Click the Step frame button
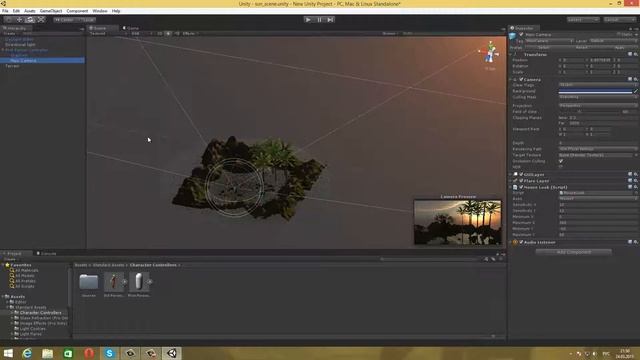 [330, 20]
